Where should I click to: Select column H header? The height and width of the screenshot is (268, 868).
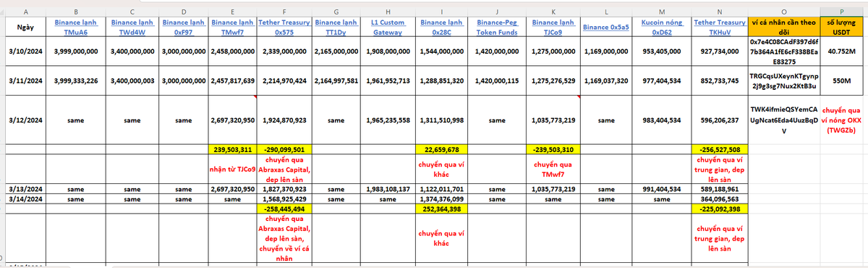click(x=387, y=12)
